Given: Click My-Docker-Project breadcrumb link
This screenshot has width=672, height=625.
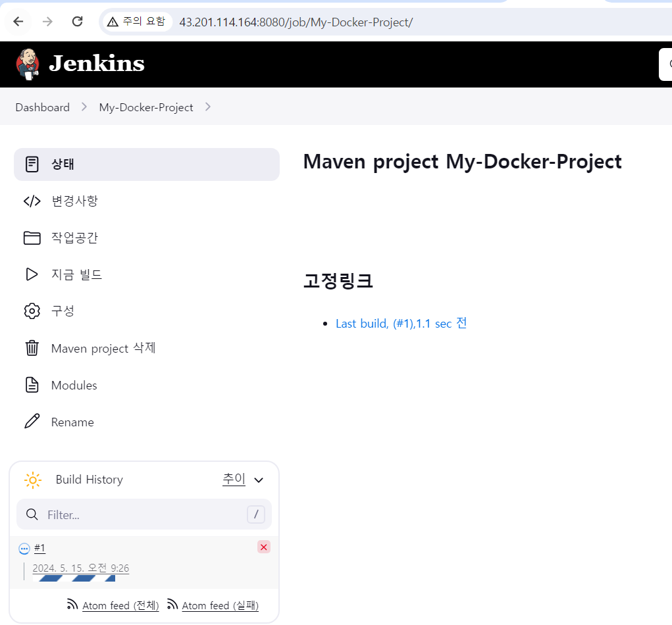Looking at the screenshot, I should [146, 107].
